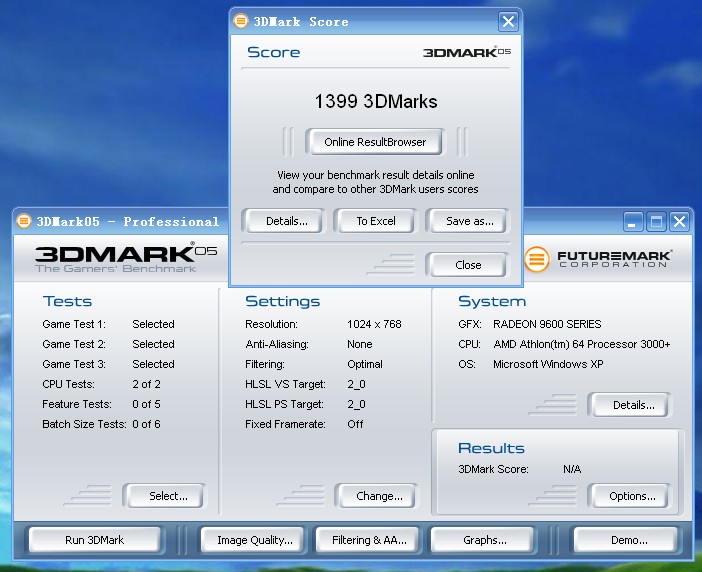702x572 pixels.
Task: Click the Filtering 'Optimal' value
Action: [x=365, y=364]
